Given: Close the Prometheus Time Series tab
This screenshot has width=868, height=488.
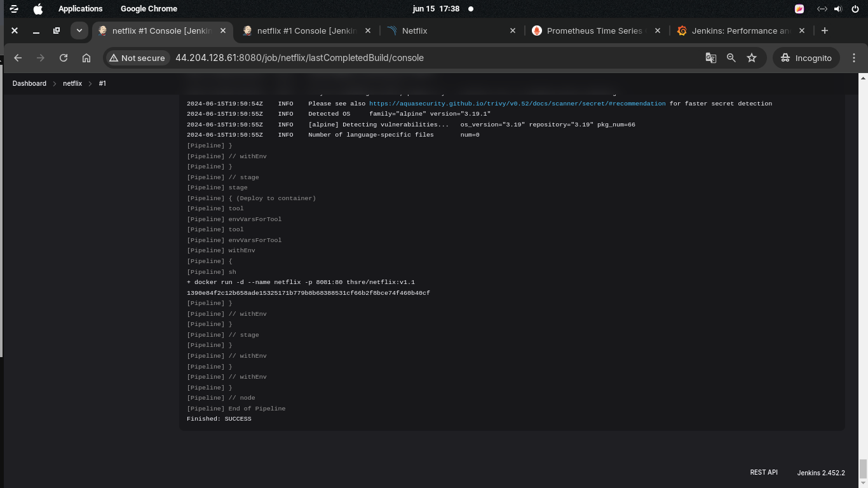Looking at the screenshot, I should tap(658, 30).
